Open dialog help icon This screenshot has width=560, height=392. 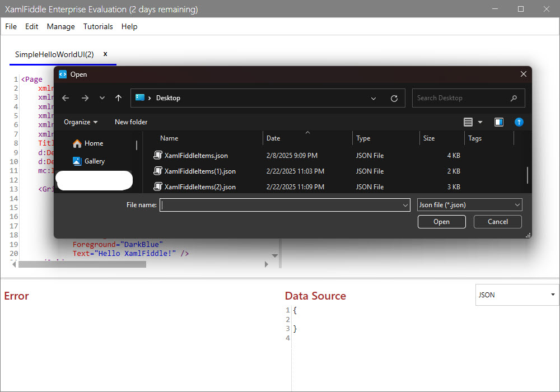(519, 122)
